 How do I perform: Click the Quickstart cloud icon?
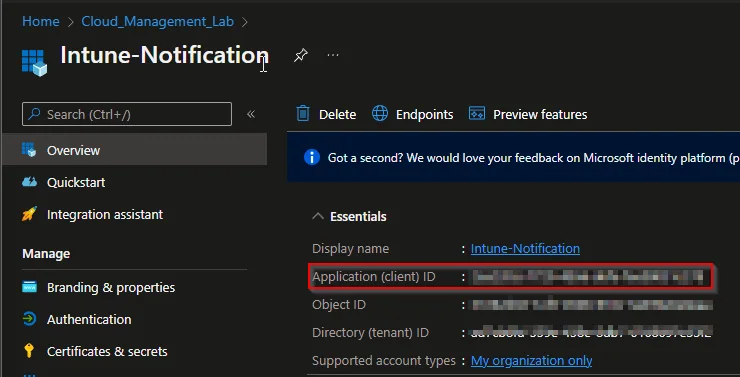pyautogui.click(x=29, y=182)
